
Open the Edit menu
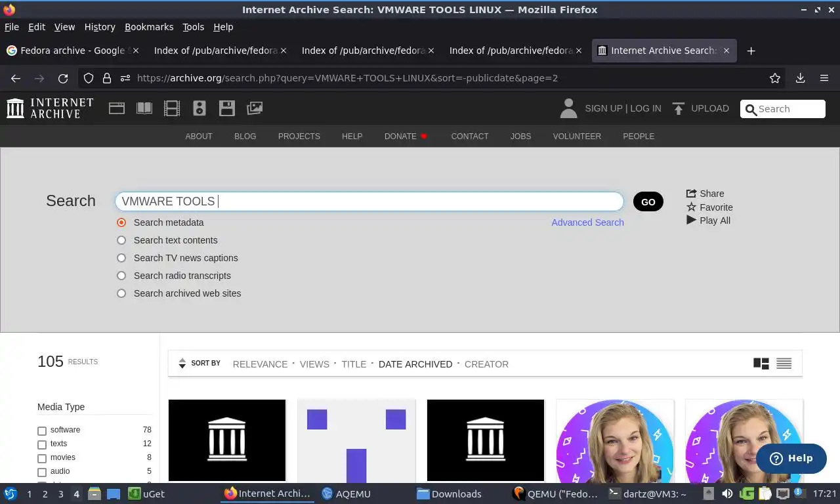point(37,27)
